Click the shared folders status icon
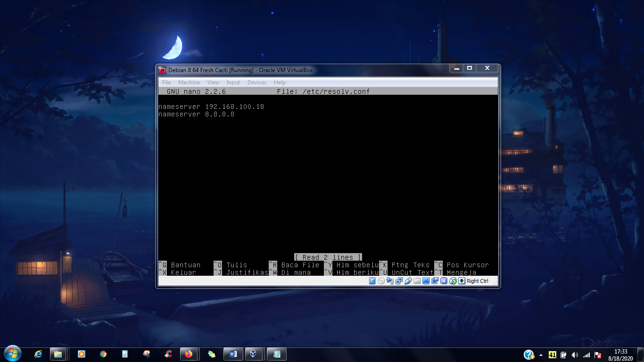 [417, 281]
